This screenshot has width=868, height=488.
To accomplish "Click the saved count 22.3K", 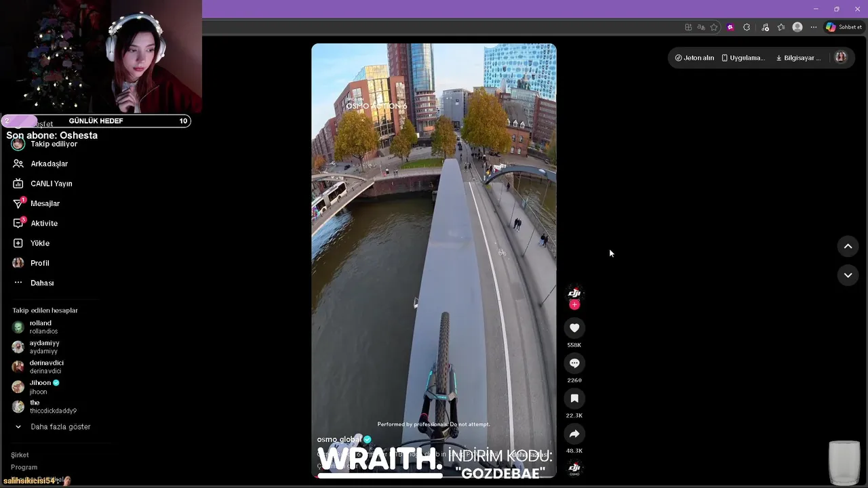I will point(574,415).
